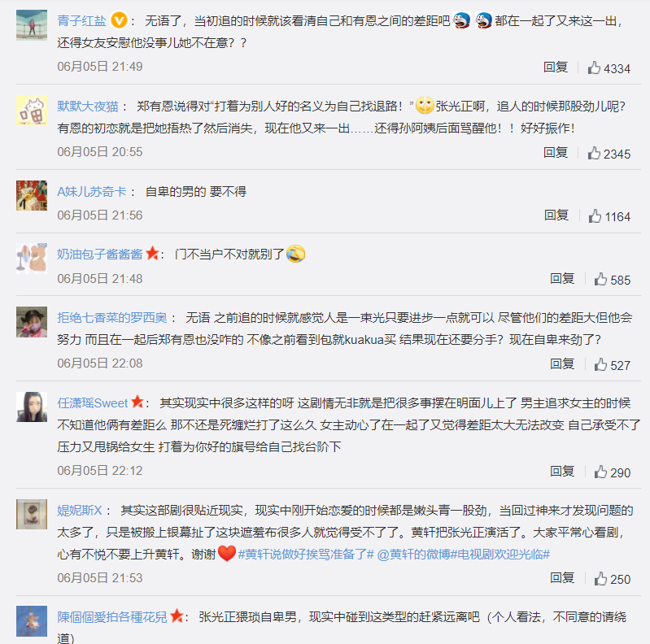
Task: Thumbs-up 奶油包子酱酱酱's comment
Action: [x=600, y=279]
